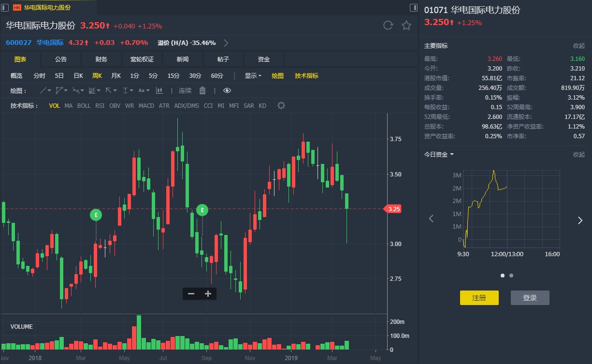Screen dimensions: 592x364
Task: Switch to 15分 interval
Action: (x=173, y=75)
